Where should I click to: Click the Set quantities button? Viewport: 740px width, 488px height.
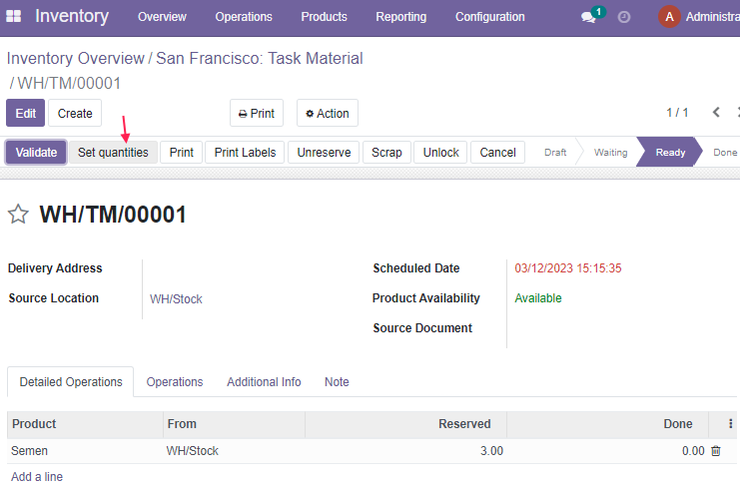click(113, 152)
